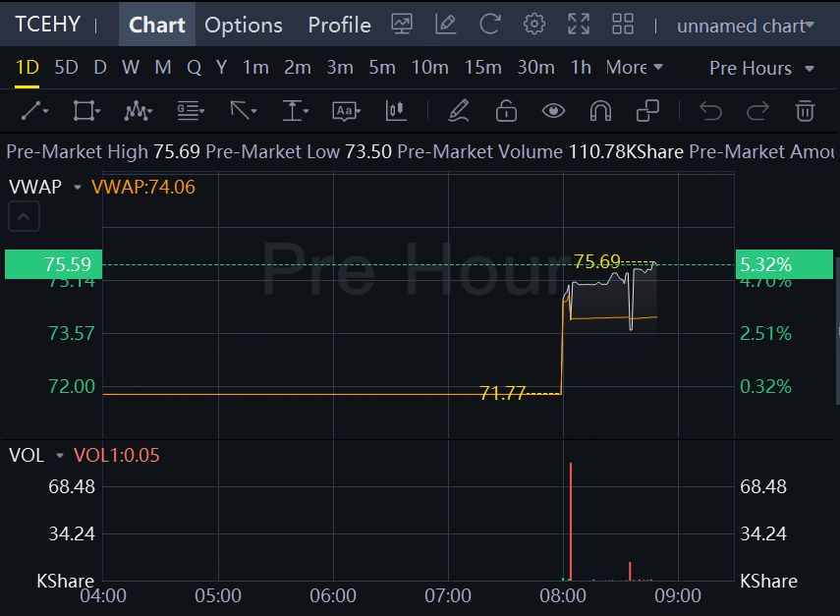Select the 5D timeframe

coord(67,68)
